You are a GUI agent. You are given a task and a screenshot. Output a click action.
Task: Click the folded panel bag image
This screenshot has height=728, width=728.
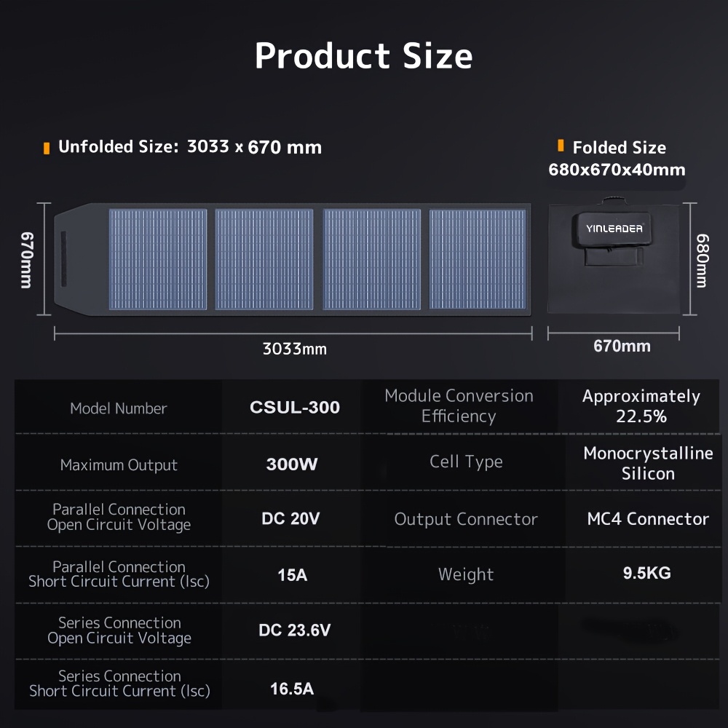(613, 257)
